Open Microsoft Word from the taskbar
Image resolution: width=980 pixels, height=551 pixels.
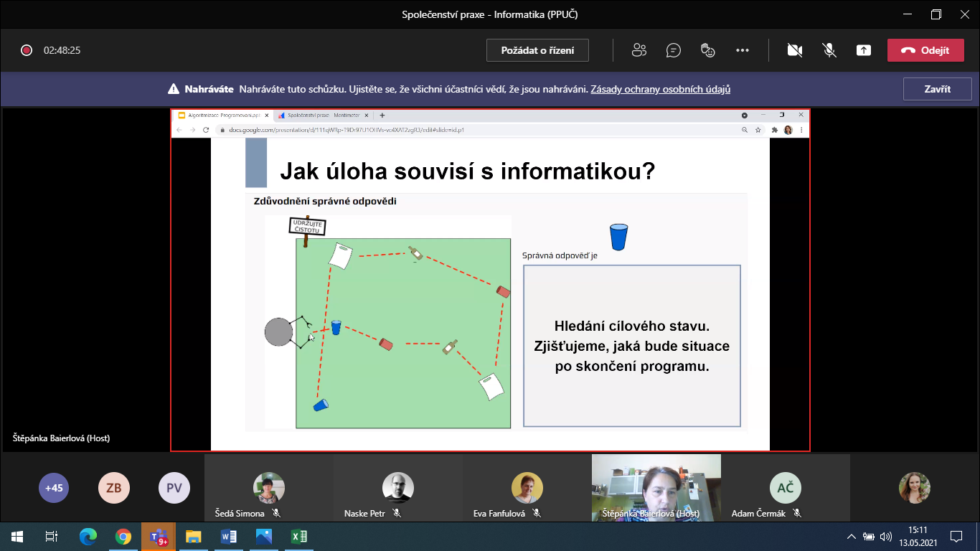(x=229, y=536)
